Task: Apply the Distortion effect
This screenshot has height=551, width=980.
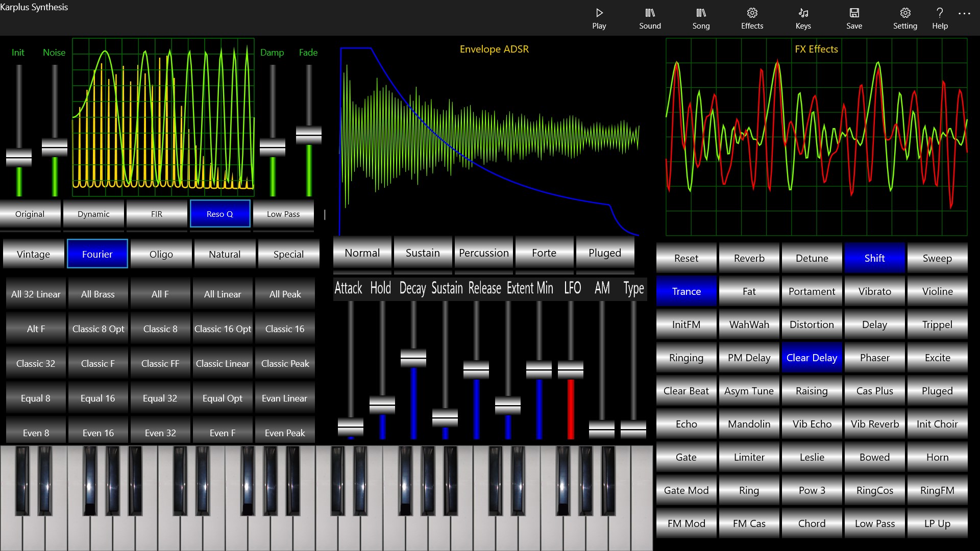Action: pos(811,324)
